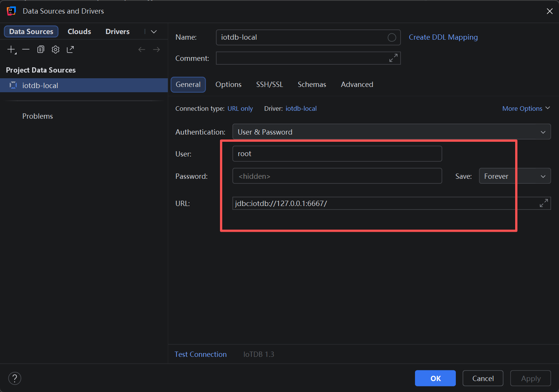
Task: Expand the Comment field
Action: 393,58
